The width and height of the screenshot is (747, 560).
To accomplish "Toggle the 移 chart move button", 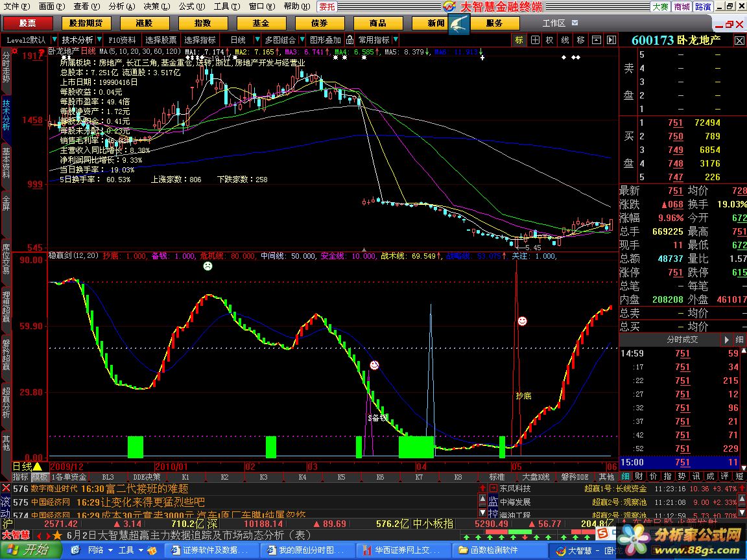I will 580,40.
